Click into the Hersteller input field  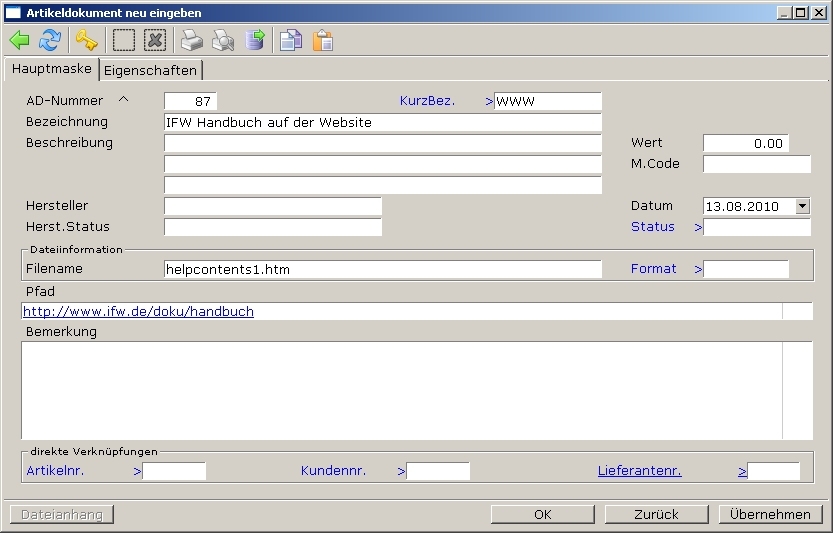point(272,206)
